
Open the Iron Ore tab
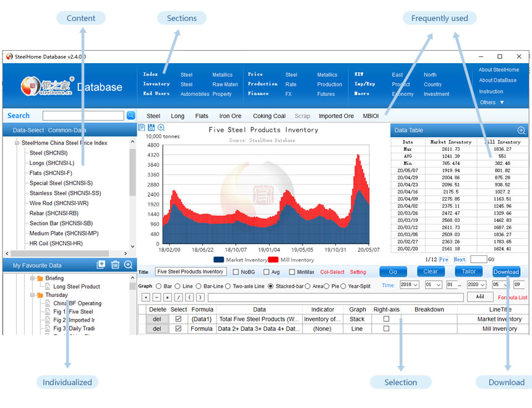tap(230, 116)
